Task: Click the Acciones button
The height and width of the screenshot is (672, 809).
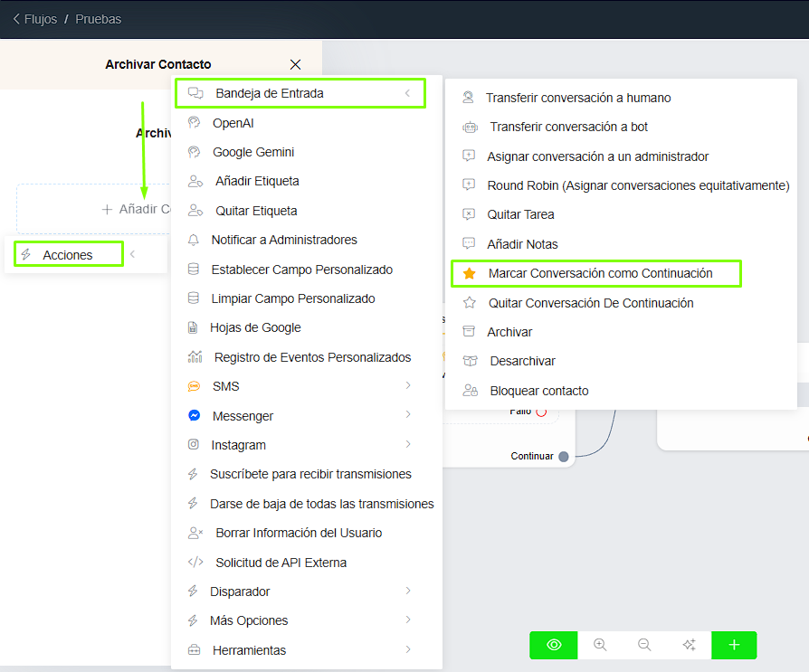Action: click(68, 255)
